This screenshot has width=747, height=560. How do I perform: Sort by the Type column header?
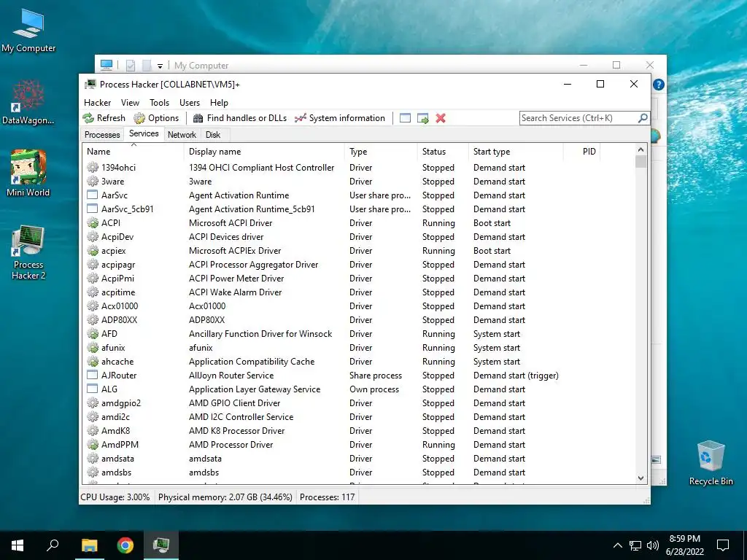click(x=381, y=152)
